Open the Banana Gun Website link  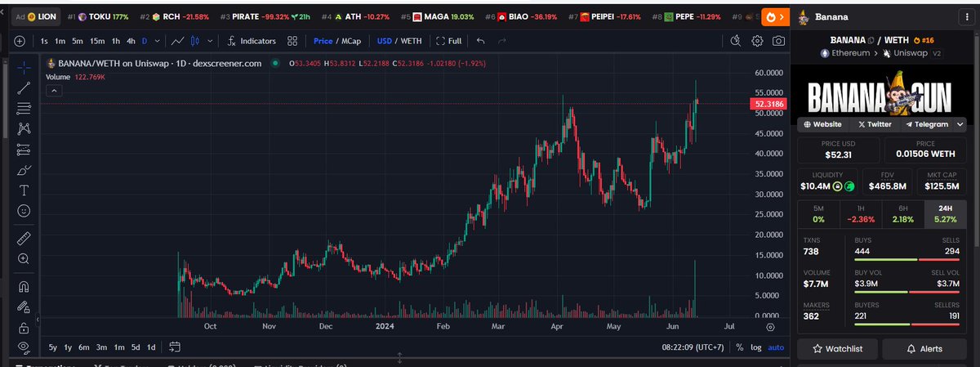(823, 124)
